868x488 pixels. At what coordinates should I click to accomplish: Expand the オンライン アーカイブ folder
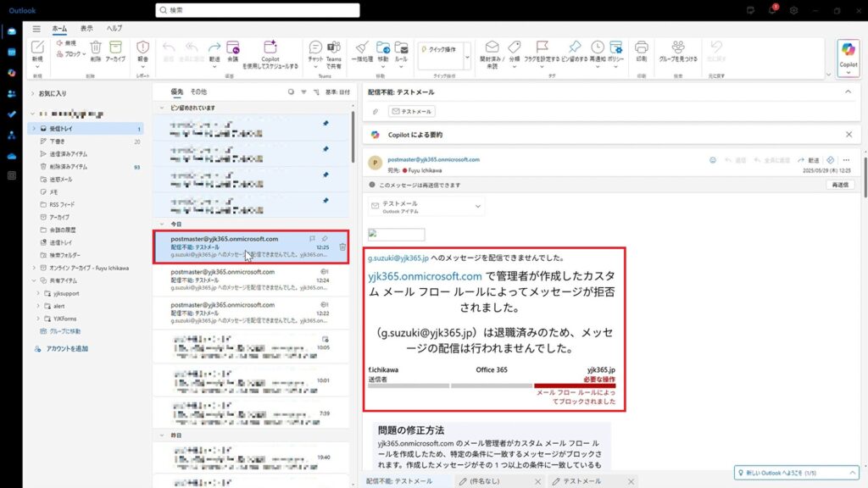pos(34,268)
